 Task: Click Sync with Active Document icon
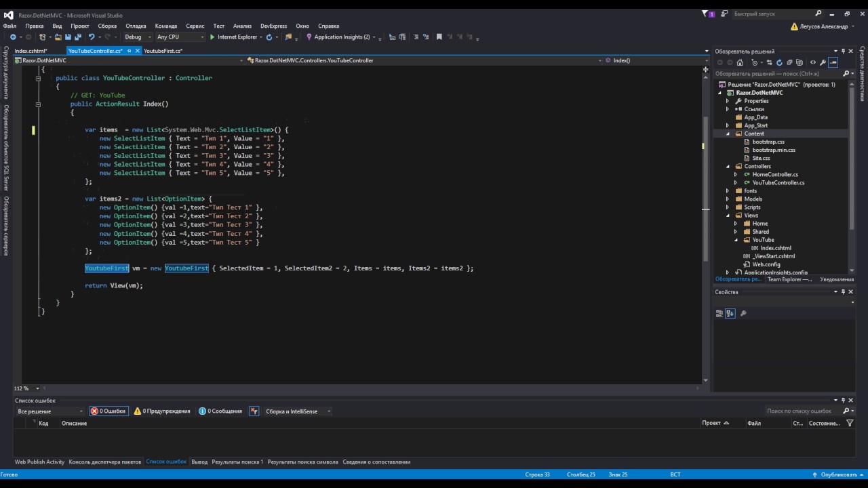(x=769, y=62)
